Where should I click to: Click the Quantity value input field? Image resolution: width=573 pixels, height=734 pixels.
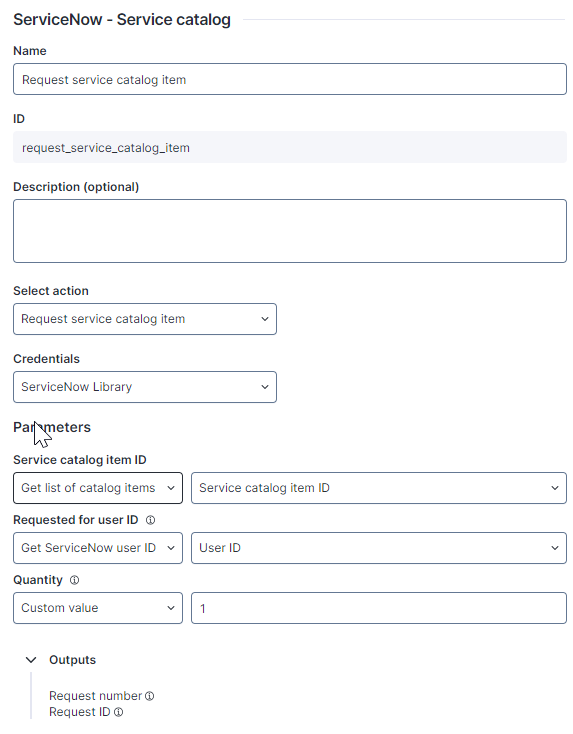[x=379, y=608]
